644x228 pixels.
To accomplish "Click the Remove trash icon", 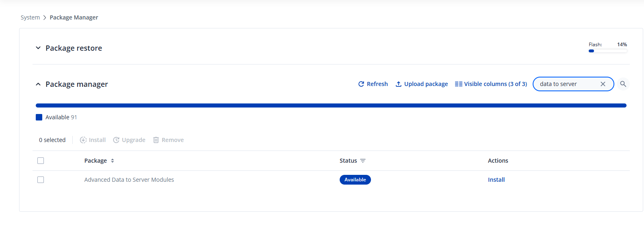I will (156, 140).
